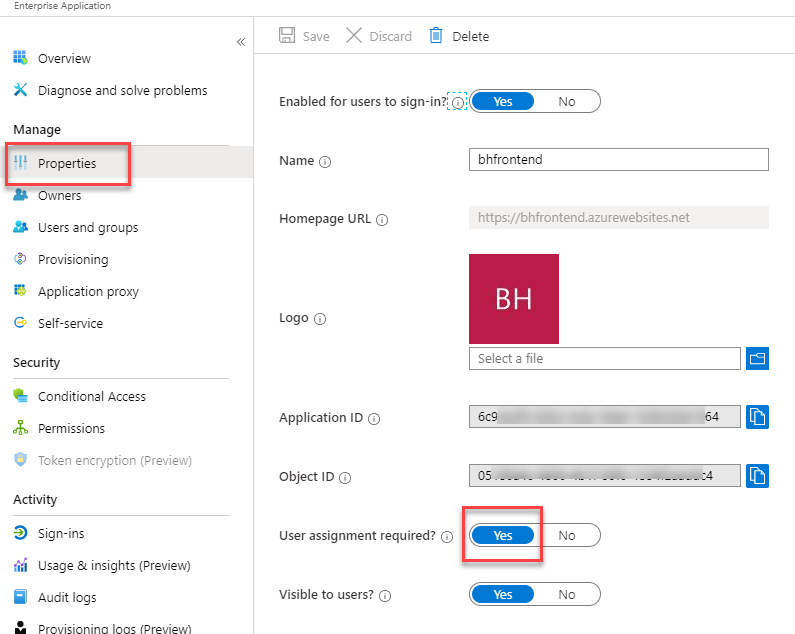This screenshot has height=634, width=795.
Task: Copy the Object ID to clipboard
Action: [757, 476]
